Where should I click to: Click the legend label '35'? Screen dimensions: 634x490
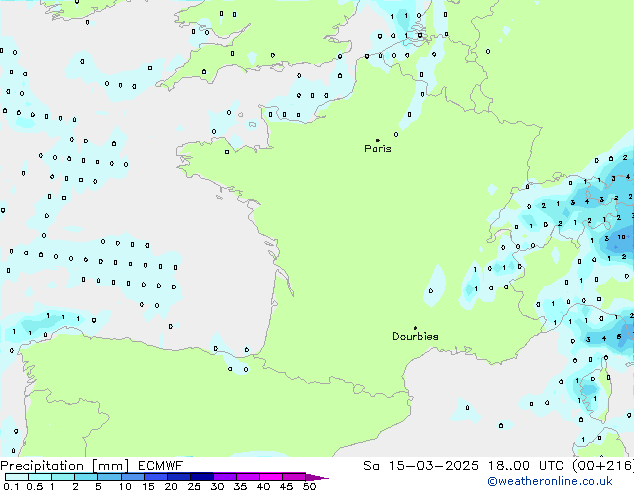point(241,486)
